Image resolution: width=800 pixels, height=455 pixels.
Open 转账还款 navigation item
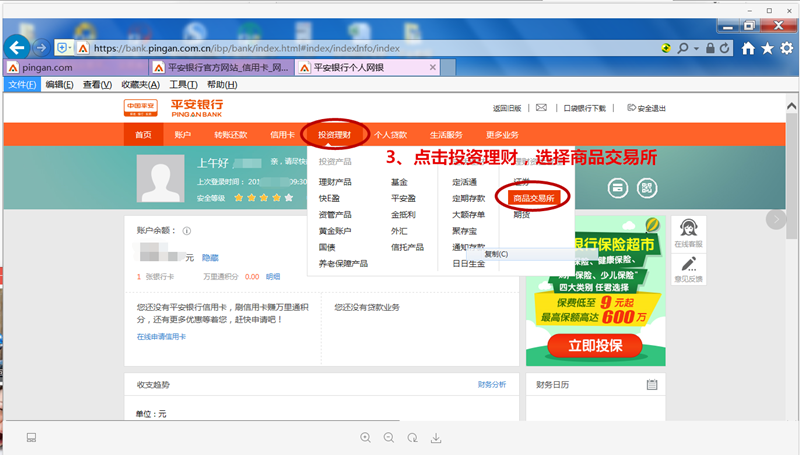tap(231, 135)
